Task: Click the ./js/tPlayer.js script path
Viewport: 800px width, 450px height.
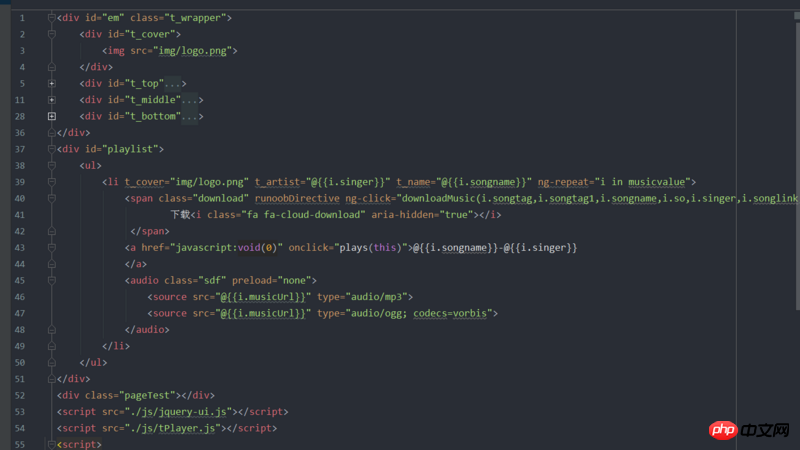Action: 172,428
